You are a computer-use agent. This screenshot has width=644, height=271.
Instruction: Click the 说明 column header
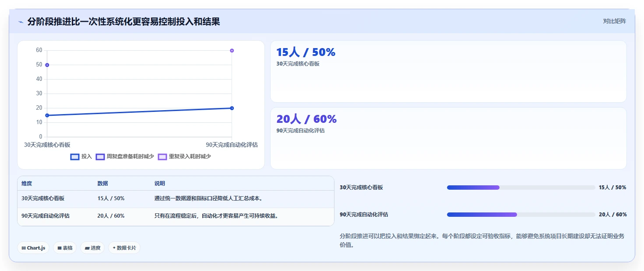pos(160,184)
